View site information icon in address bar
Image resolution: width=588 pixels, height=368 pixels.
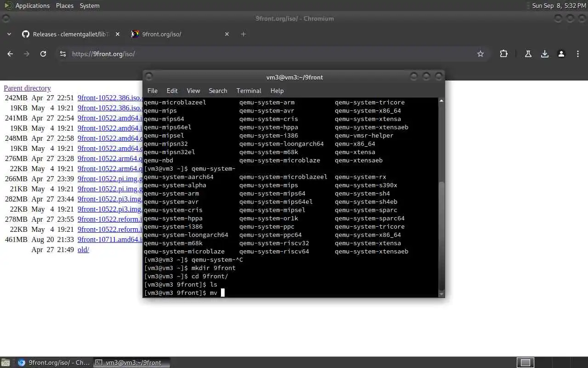(63, 54)
